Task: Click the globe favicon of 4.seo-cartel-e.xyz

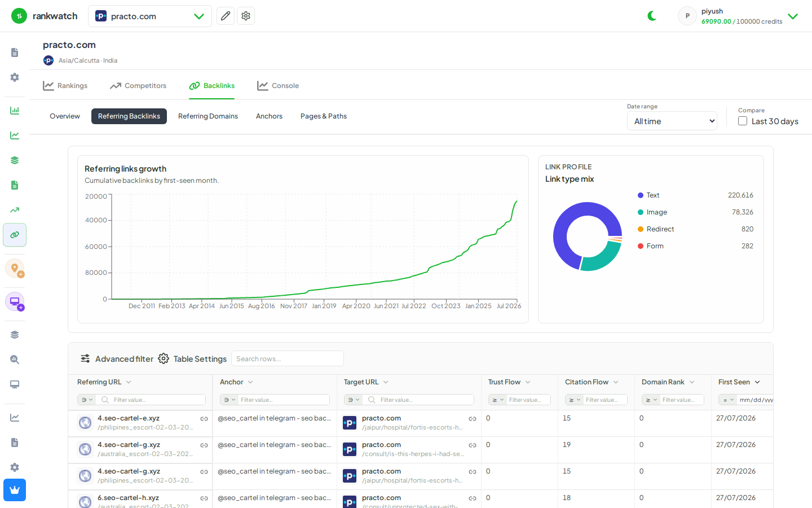Action: tap(85, 423)
